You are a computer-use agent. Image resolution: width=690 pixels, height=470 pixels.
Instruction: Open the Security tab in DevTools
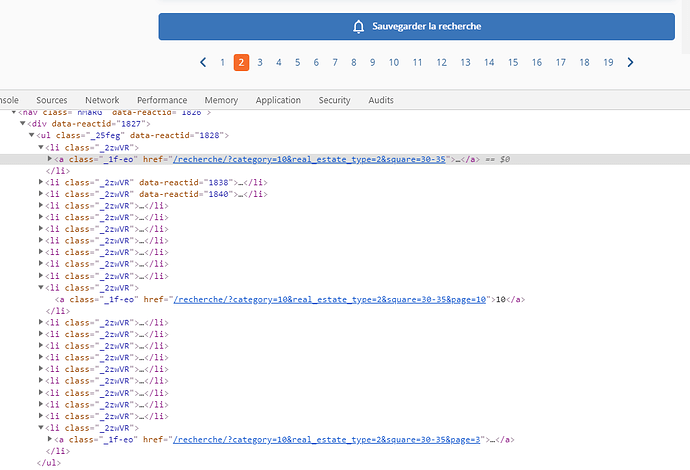tap(334, 100)
